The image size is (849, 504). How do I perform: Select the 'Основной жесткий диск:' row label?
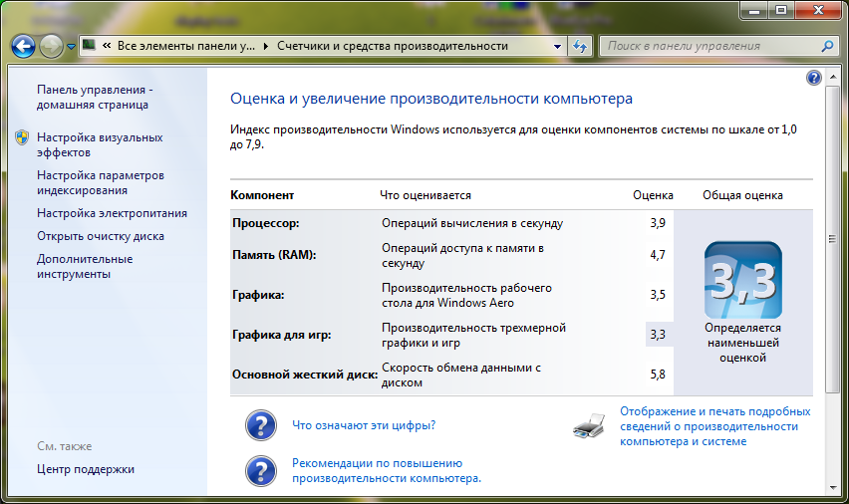point(305,375)
